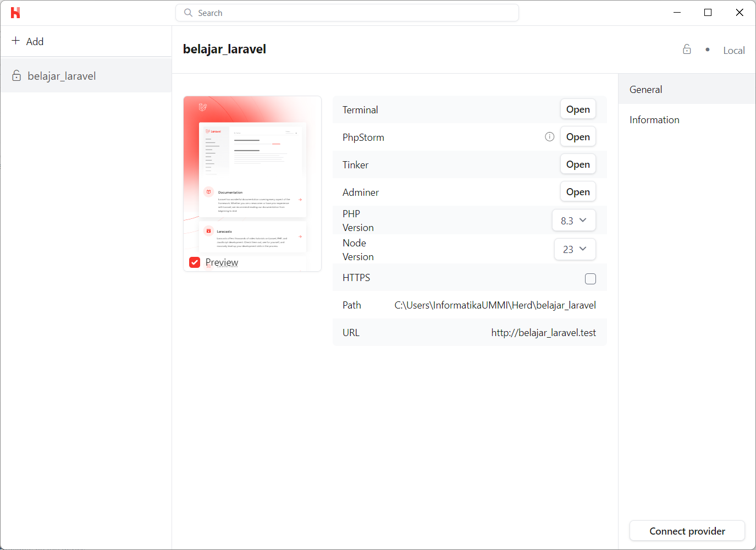Image resolution: width=756 pixels, height=550 pixels.
Task: Click the Herd logo in the top-left corner
Action: [x=15, y=13]
